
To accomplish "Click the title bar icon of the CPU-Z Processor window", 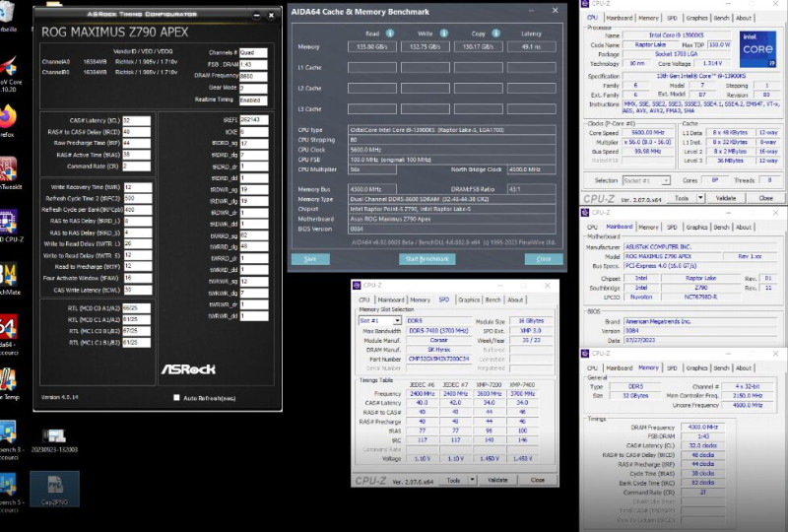I will point(585,4).
